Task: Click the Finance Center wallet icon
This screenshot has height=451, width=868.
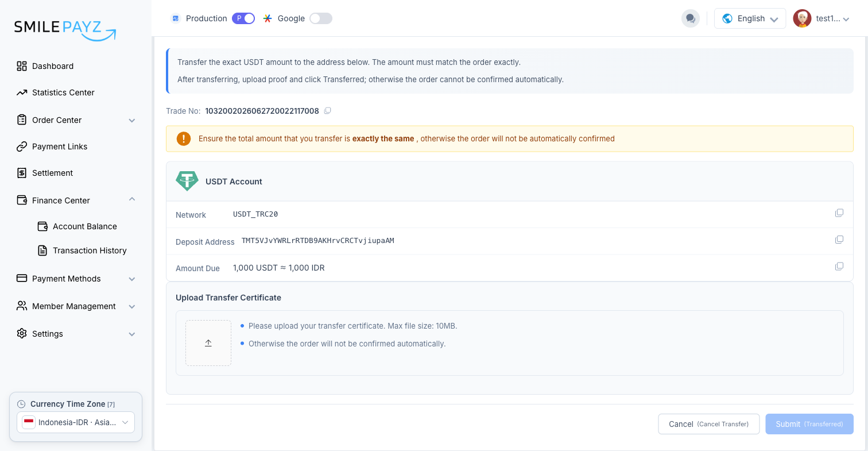Action: tap(22, 201)
